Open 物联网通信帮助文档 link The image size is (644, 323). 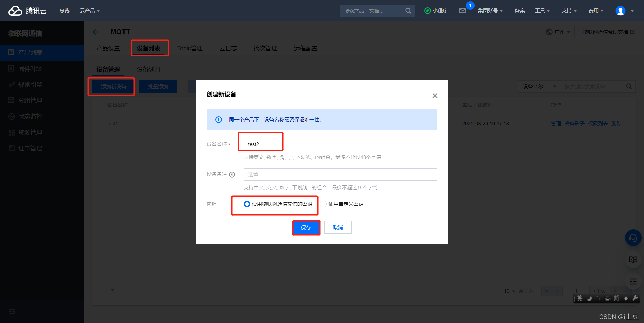pyautogui.click(x=608, y=32)
